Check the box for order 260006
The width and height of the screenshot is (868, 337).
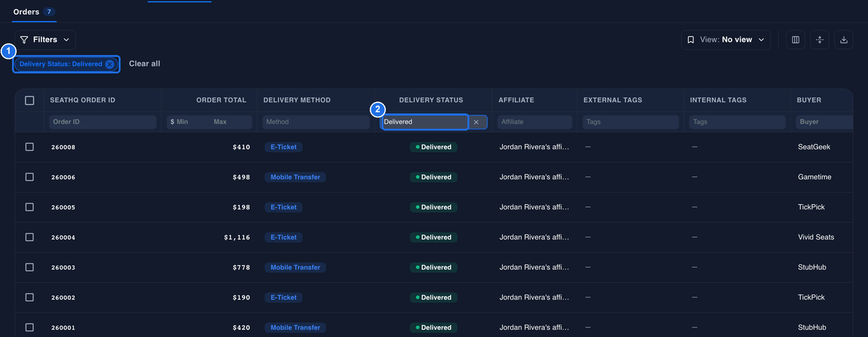(x=29, y=177)
